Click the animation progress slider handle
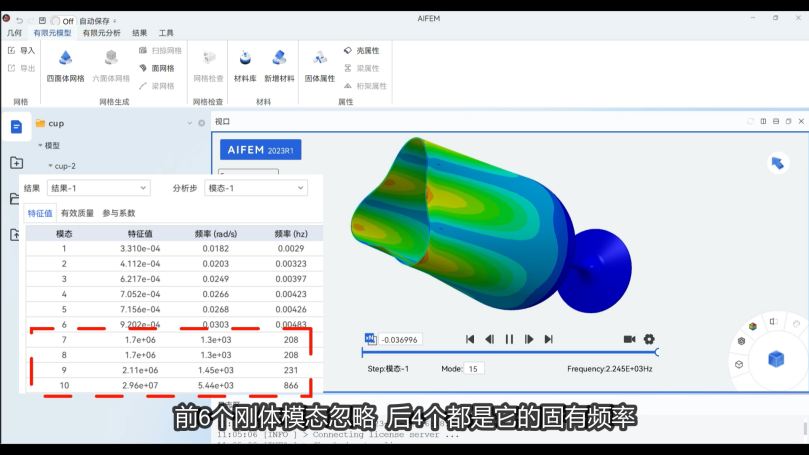Viewport: 809px width, 455px height. tap(656, 352)
